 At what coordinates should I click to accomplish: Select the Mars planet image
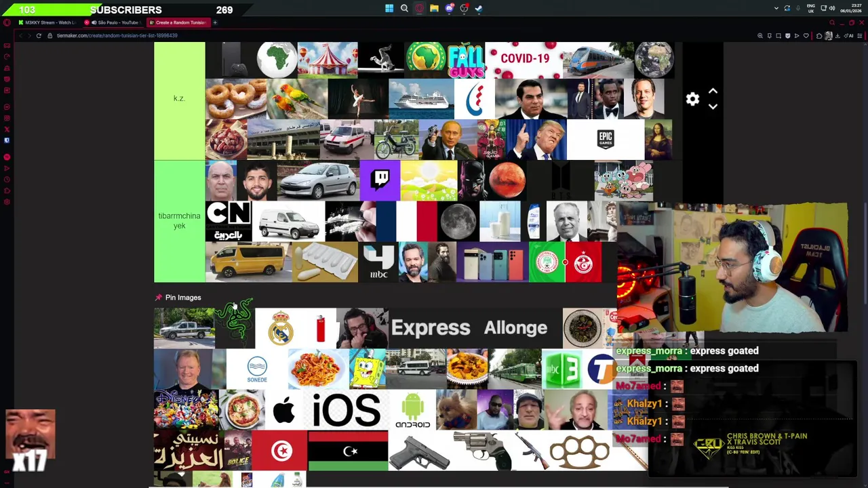506,180
